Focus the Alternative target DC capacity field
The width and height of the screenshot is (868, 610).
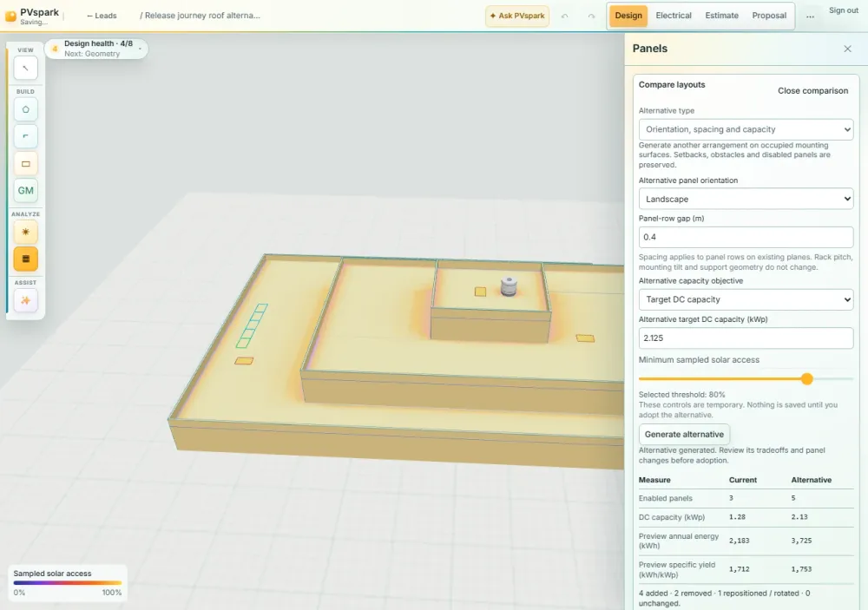(746, 338)
